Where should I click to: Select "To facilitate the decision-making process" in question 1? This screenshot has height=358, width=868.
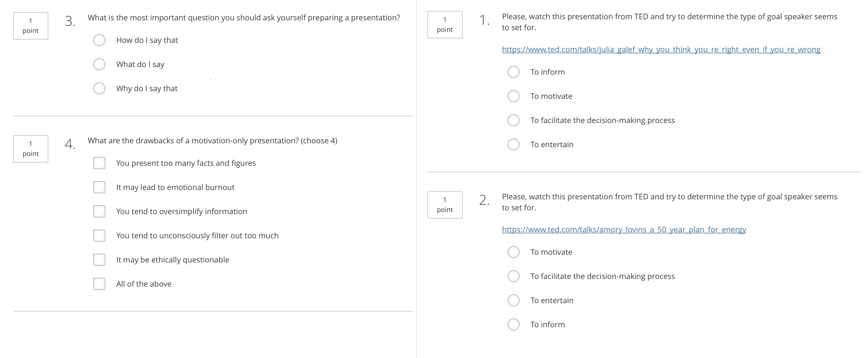(513, 120)
